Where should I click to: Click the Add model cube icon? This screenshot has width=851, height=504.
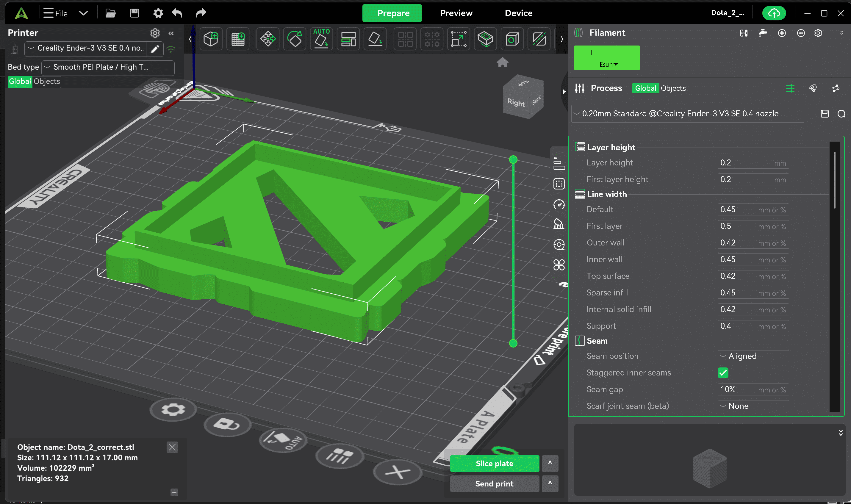[x=211, y=39]
